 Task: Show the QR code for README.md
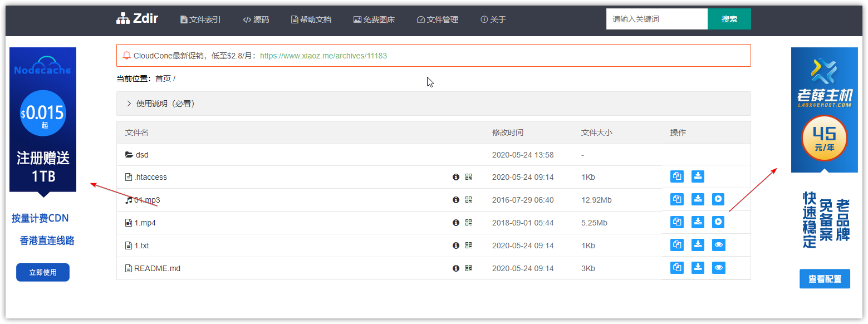point(468,268)
